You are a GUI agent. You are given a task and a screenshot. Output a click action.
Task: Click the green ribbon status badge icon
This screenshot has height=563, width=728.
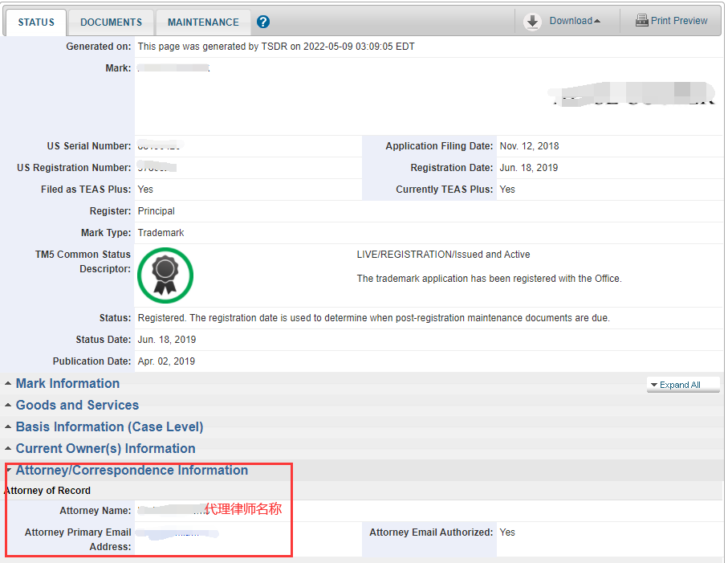(x=165, y=275)
